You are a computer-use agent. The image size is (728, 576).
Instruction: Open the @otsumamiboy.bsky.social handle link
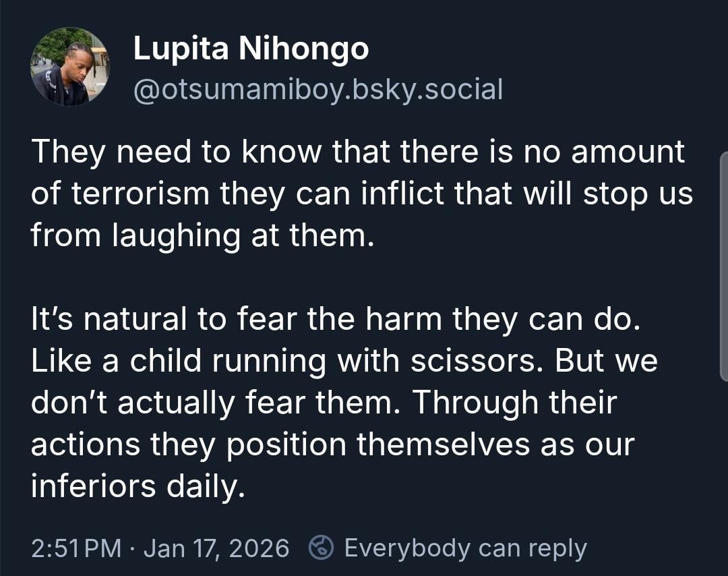coord(317,89)
